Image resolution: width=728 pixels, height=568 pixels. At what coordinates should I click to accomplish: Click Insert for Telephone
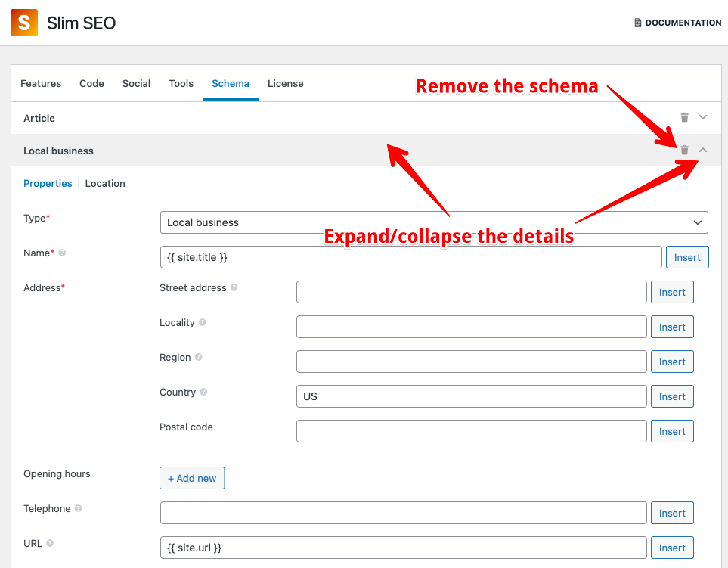coord(672,514)
